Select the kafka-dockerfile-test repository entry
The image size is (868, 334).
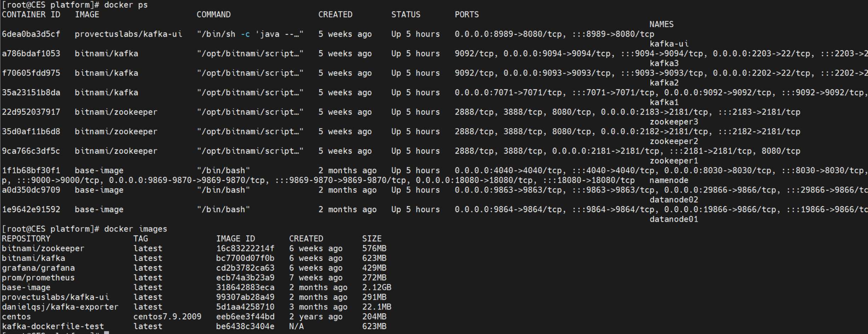(x=53, y=326)
